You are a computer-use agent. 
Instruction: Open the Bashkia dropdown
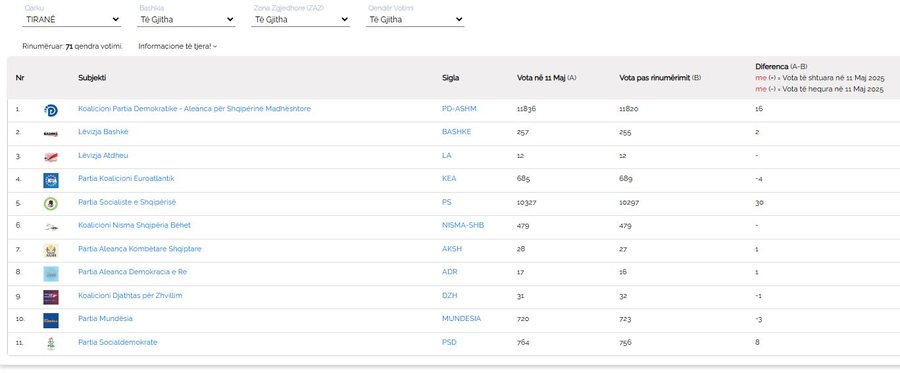[187, 20]
